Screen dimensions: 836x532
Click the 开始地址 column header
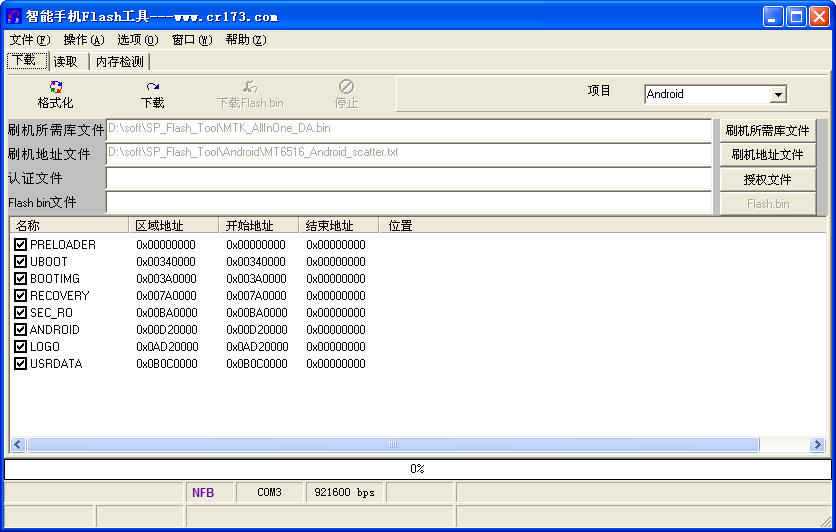pos(249,226)
